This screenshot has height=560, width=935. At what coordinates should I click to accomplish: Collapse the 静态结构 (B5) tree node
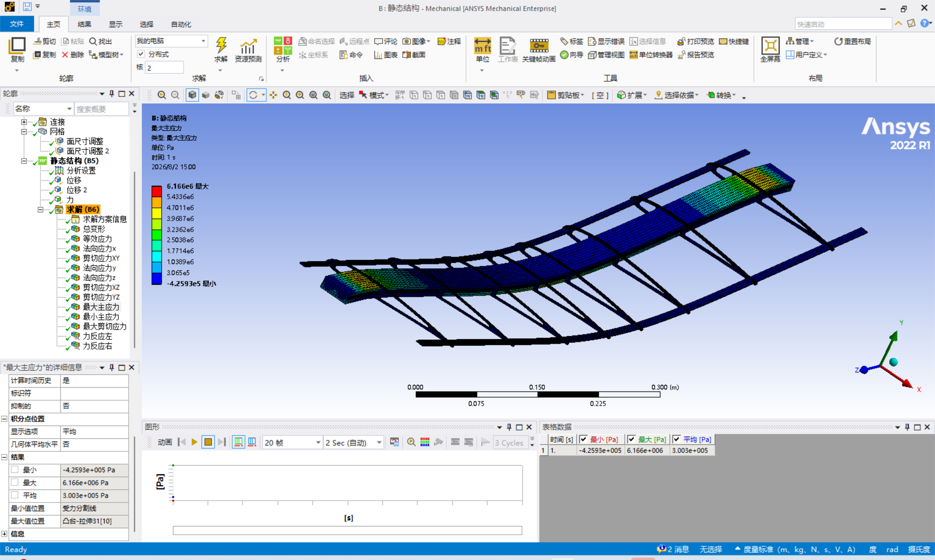tap(24, 161)
